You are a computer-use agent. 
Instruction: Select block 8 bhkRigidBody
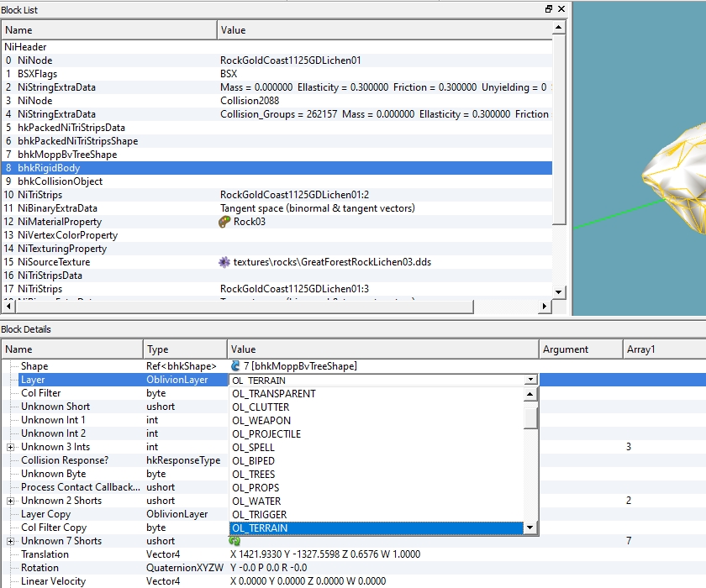point(277,168)
